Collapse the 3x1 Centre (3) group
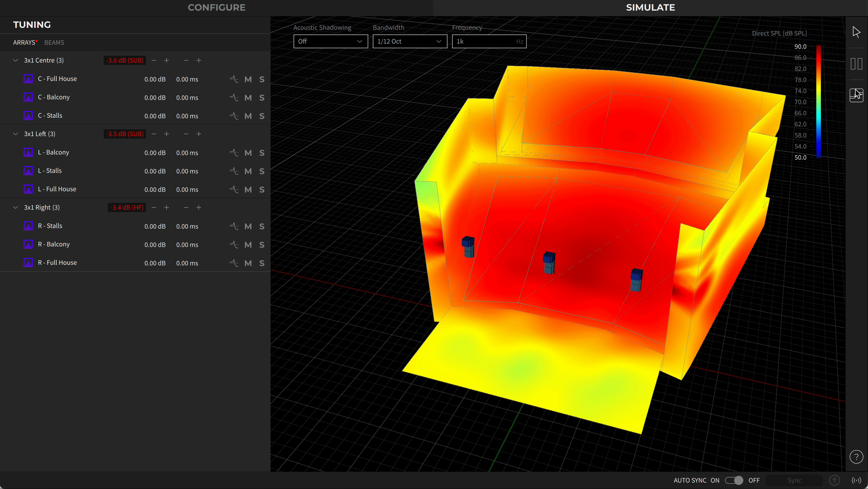868x489 pixels. coord(16,60)
